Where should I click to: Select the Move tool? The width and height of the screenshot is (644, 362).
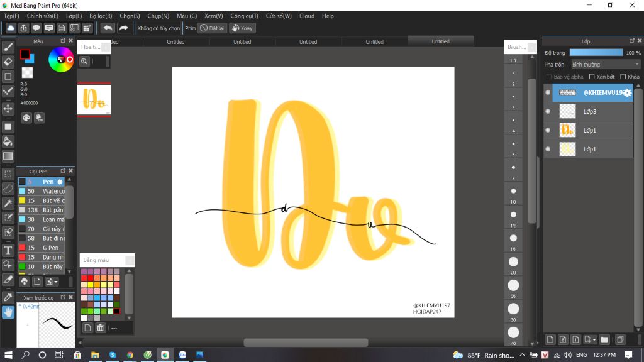click(8, 109)
